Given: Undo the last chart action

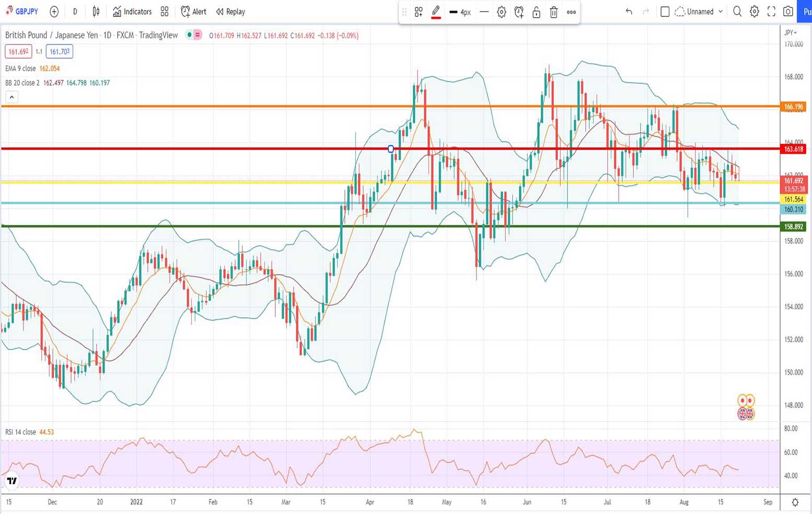Looking at the screenshot, I should [629, 11].
